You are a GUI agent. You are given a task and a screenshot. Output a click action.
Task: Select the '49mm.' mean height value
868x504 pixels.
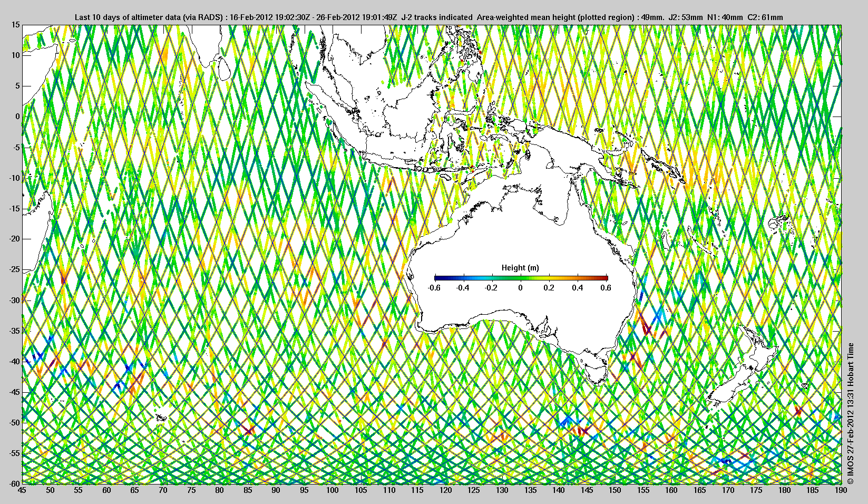click(652, 17)
